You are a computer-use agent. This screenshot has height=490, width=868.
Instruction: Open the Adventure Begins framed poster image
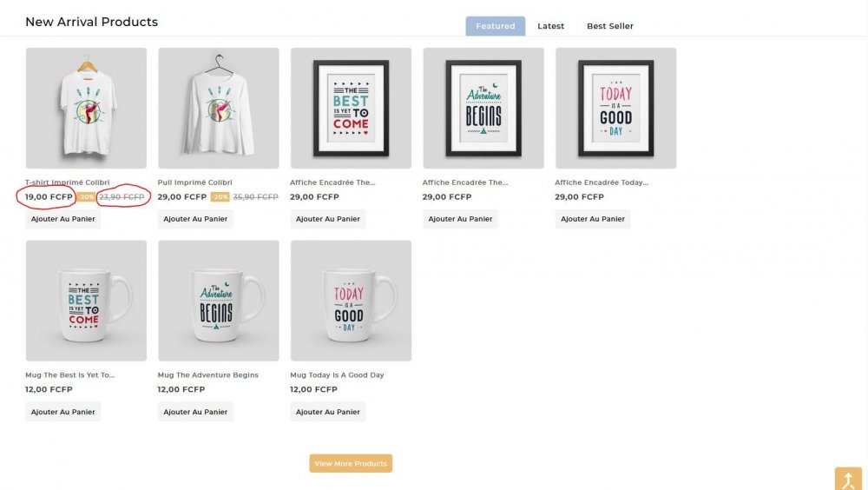[483, 108]
